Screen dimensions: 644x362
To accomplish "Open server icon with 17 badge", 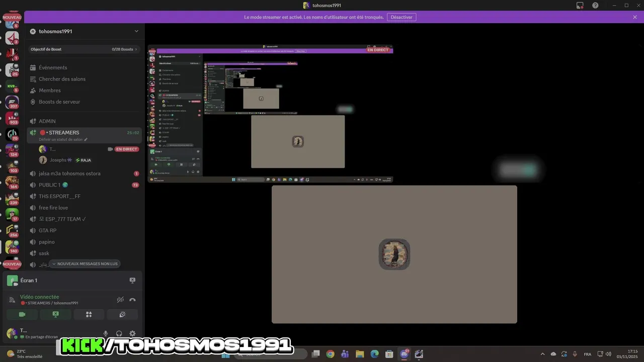I will [x=12, y=215].
